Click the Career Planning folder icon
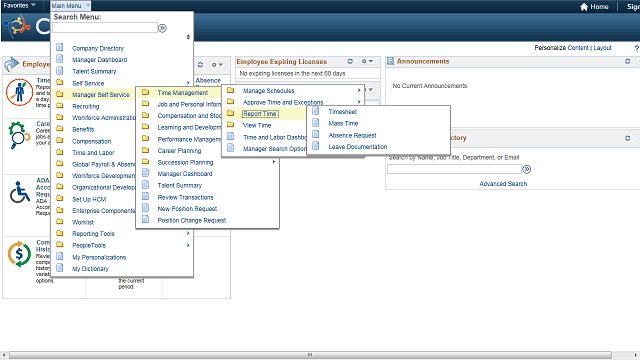 point(145,150)
